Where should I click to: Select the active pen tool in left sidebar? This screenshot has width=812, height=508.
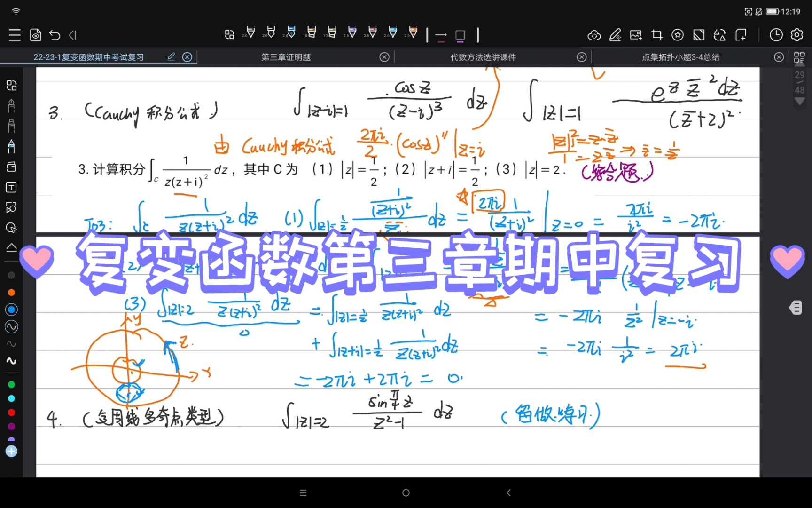click(11, 146)
